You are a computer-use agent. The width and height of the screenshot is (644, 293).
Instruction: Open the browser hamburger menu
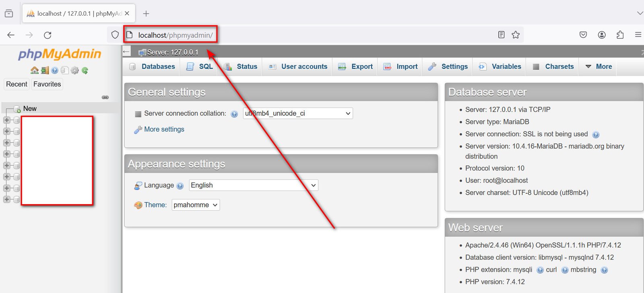[638, 35]
